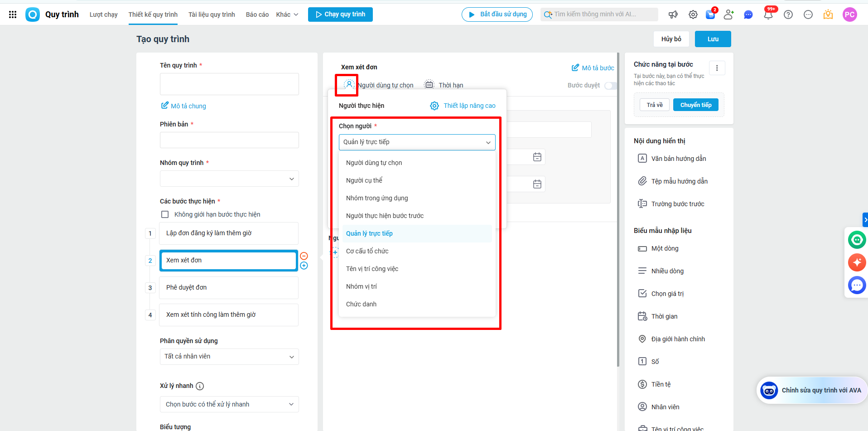
Task: Open the Xử lý nhanh step dropdown
Action: click(229, 404)
